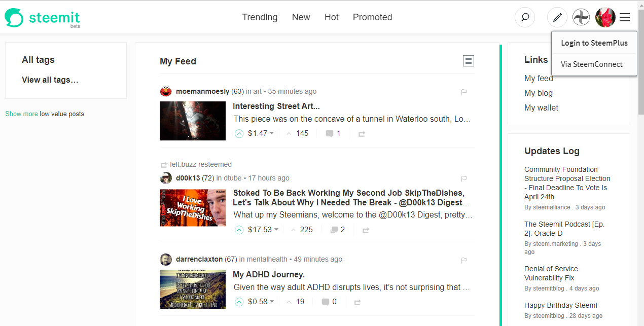Go to the Hot tab

[332, 17]
